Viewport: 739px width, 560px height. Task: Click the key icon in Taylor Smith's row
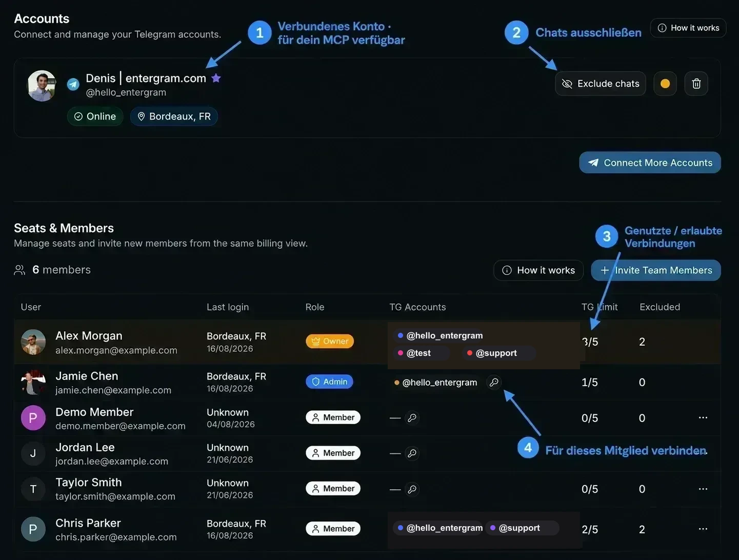412,489
